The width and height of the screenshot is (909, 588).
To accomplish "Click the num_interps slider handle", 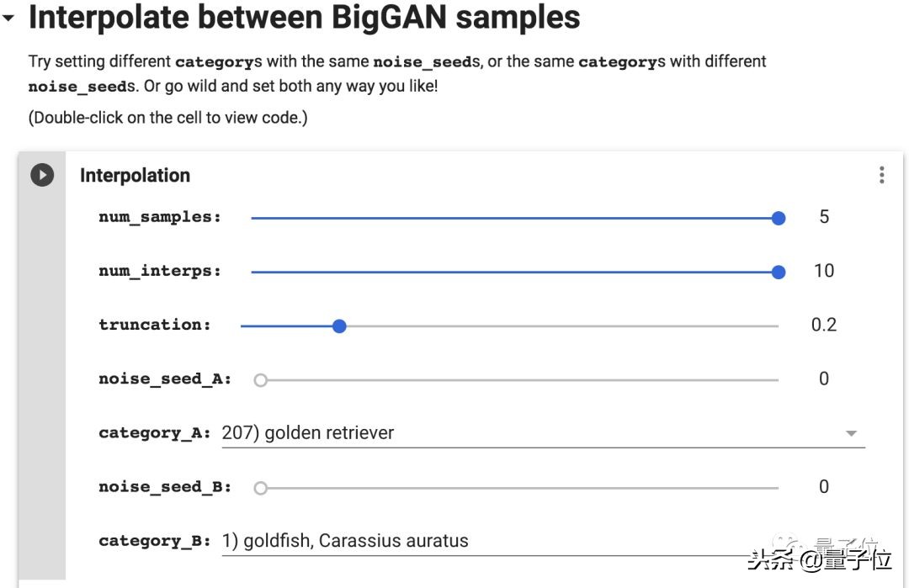I will pyautogui.click(x=779, y=272).
